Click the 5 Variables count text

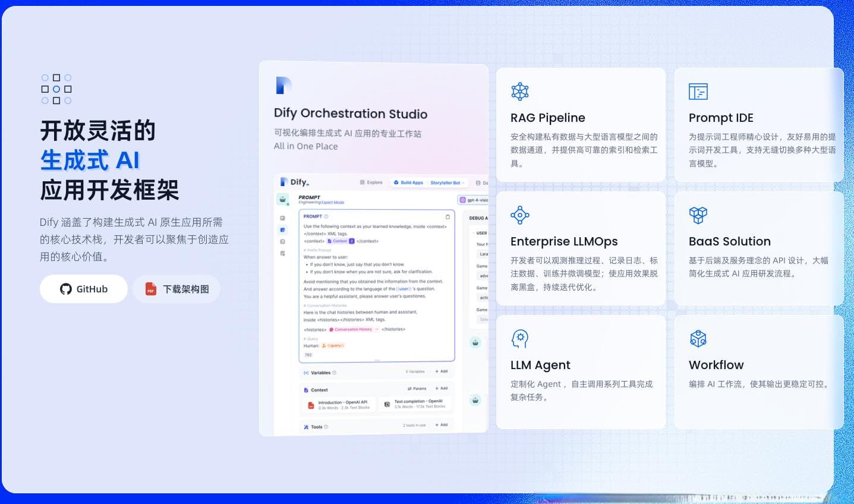tap(415, 371)
